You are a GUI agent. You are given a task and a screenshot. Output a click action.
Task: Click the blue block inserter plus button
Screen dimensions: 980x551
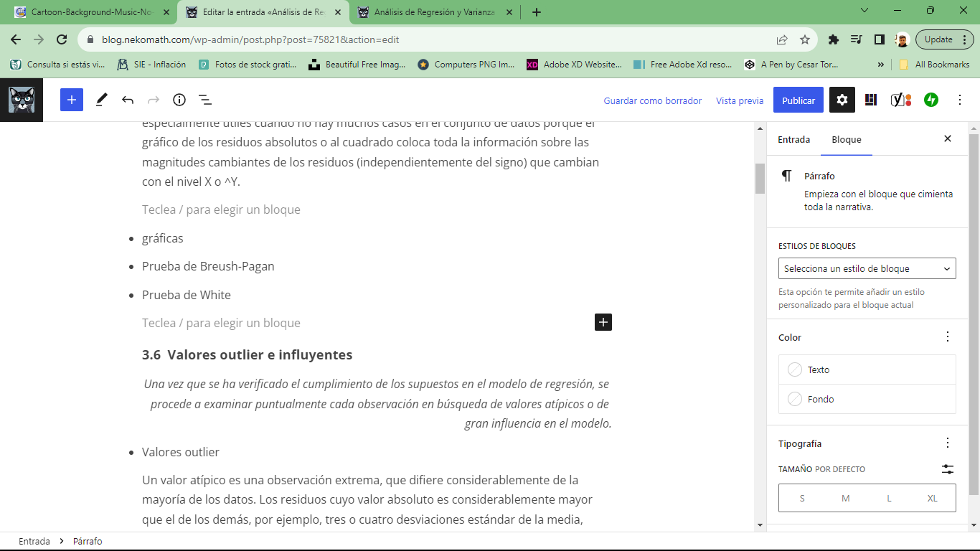[72, 100]
